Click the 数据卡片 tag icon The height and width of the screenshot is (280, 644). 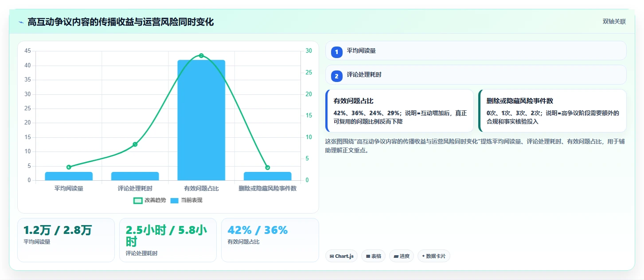pyautogui.click(x=423, y=256)
